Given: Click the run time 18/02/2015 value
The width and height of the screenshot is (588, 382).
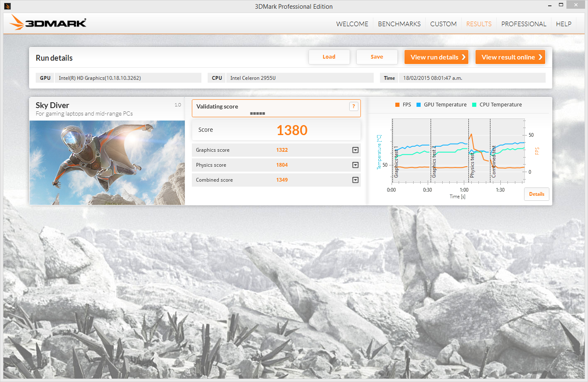Looking at the screenshot, I should coord(433,78).
